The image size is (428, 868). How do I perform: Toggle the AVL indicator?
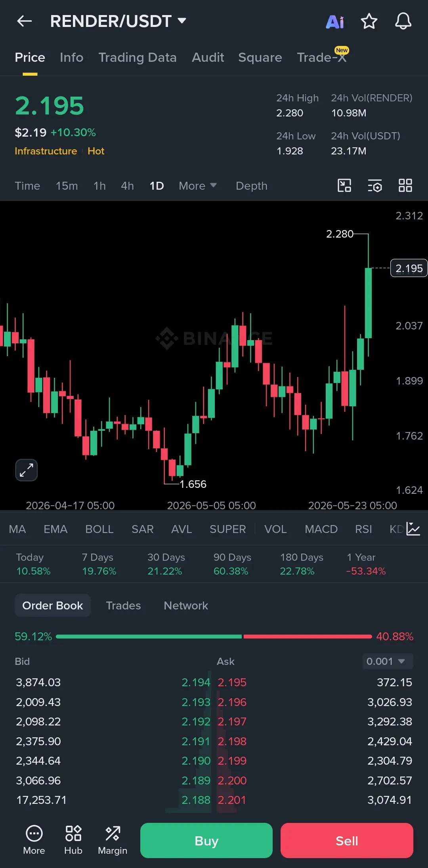pos(182,529)
